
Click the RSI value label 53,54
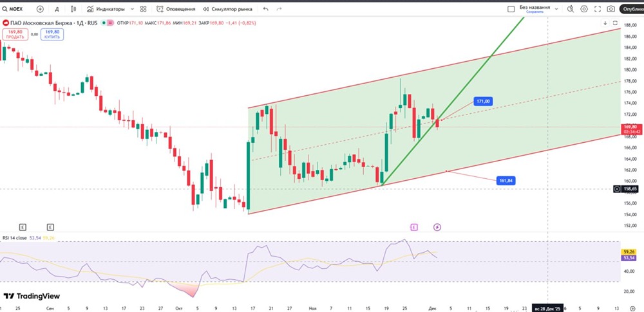(x=629, y=257)
